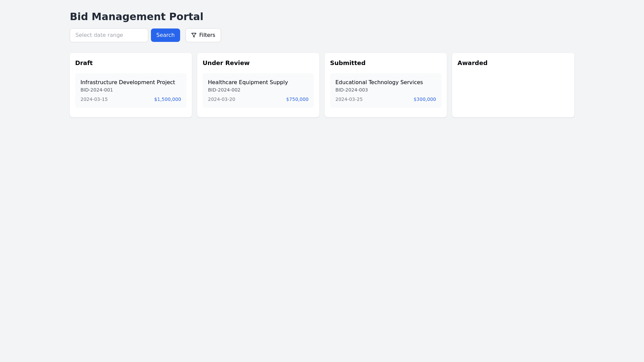Click the Draft column header
This screenshot has width=644, height=362.
84,63
